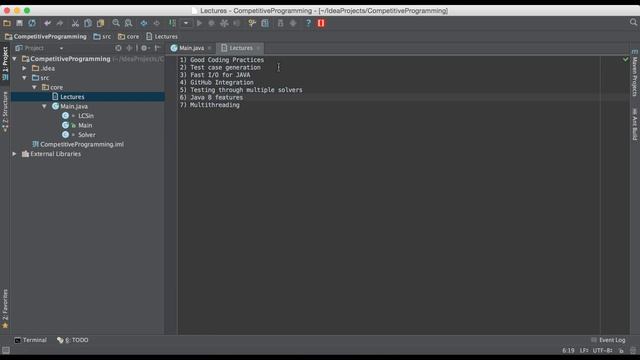Click the collapse all icon in Project panel

click(129, 48)
